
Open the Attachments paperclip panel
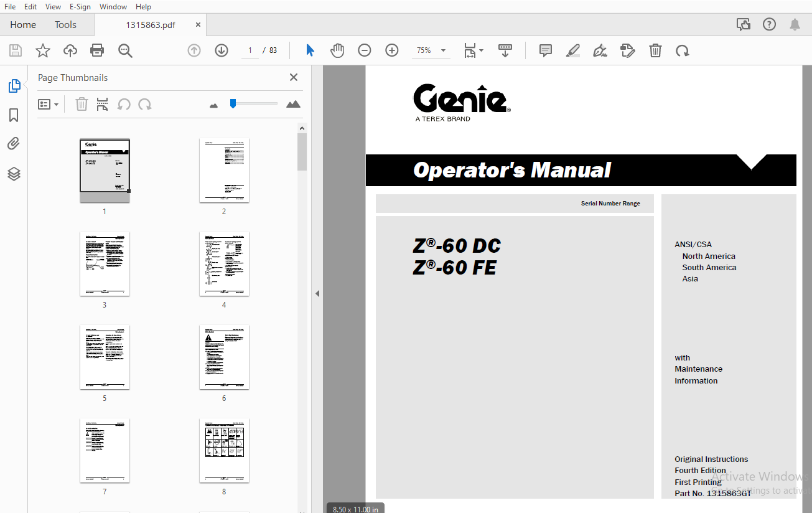(x=14, y=144)
